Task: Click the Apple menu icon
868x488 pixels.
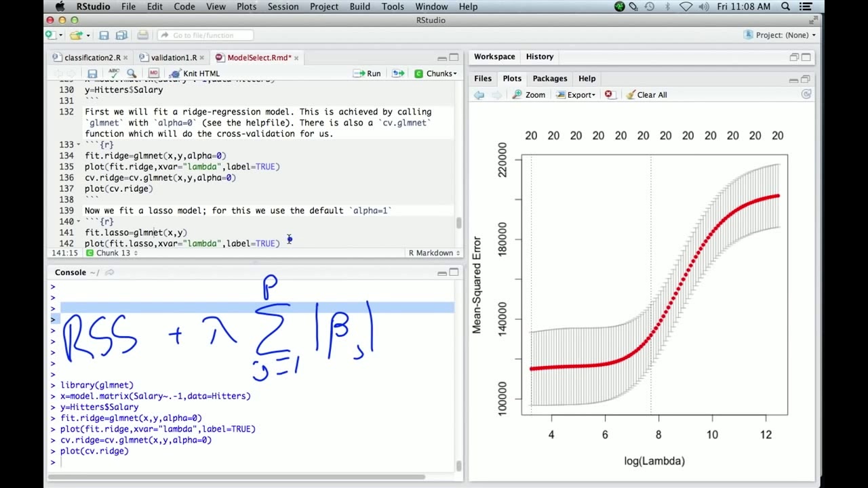Action: point(60,7)
